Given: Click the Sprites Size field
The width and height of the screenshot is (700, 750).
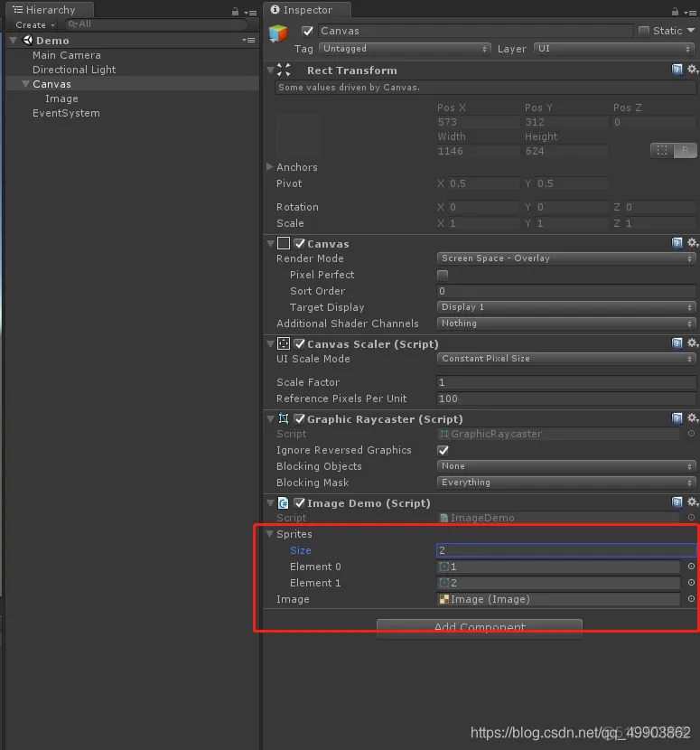Looking at the screenshot, I should tap(566, 550).
